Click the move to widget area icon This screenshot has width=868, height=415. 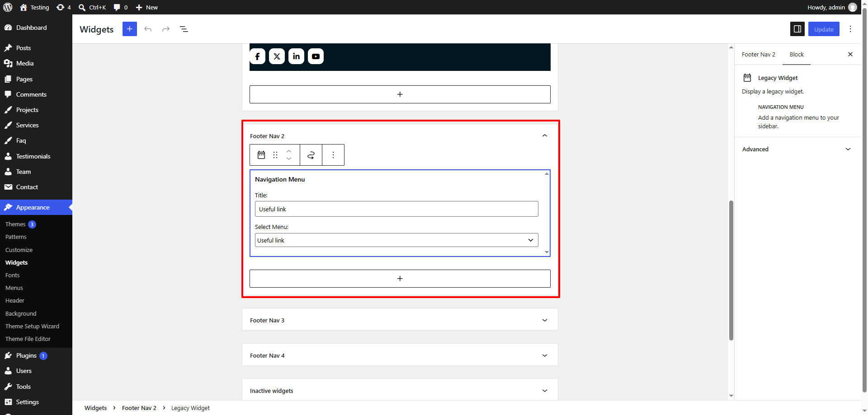click(311, 155)
